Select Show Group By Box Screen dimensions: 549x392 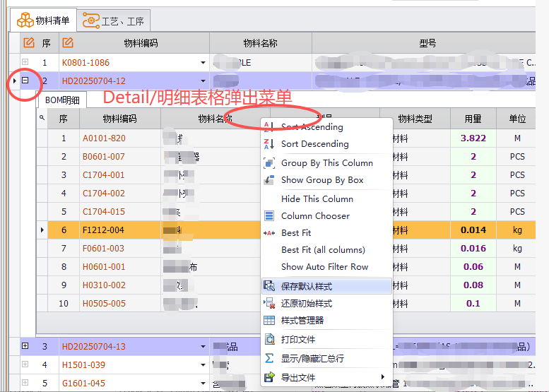[326, 180]
